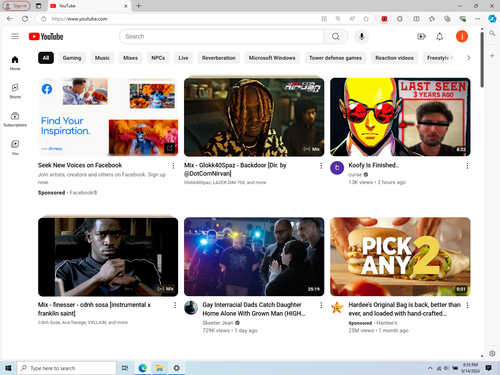Open options menu for Koofy Is Finished video
This screenshot has width=500, height=375.
[467, 166]
